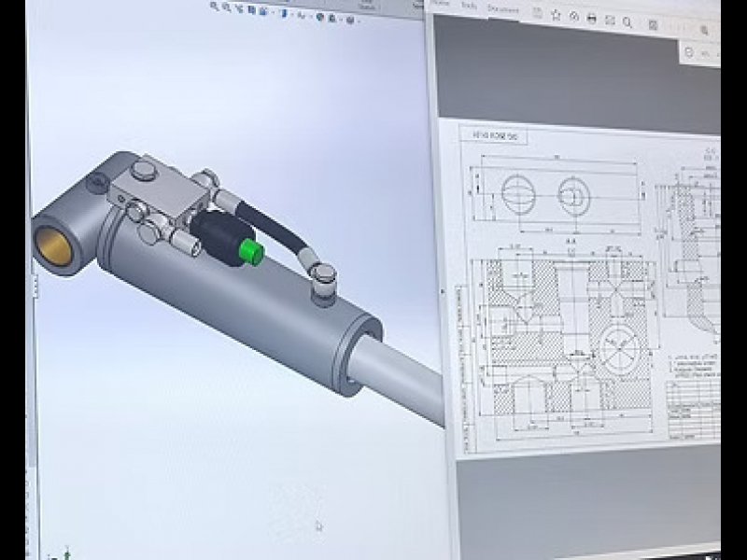
Task: Open the Tools tab in PDF viewer
Action: [468, 6]
